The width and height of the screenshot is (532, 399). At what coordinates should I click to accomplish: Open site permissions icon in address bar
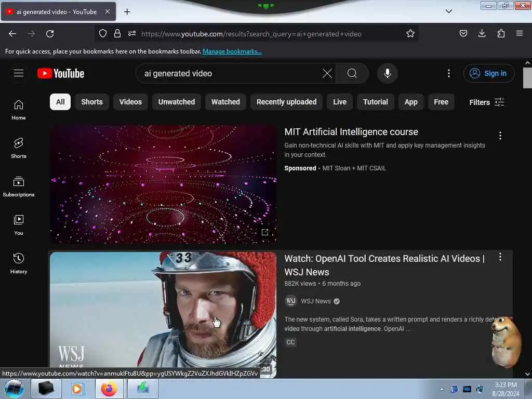(x=132, y=34)
